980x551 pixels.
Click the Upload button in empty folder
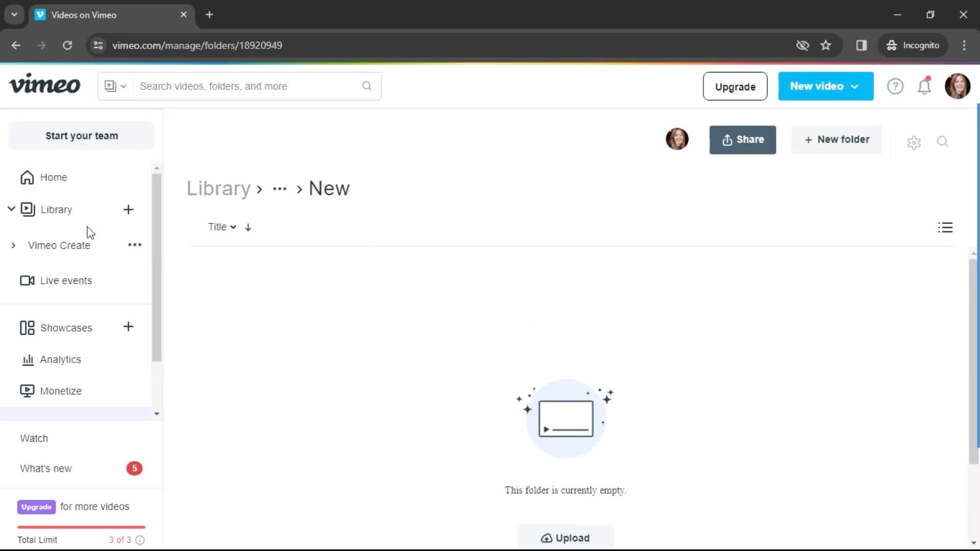[566, 538]
